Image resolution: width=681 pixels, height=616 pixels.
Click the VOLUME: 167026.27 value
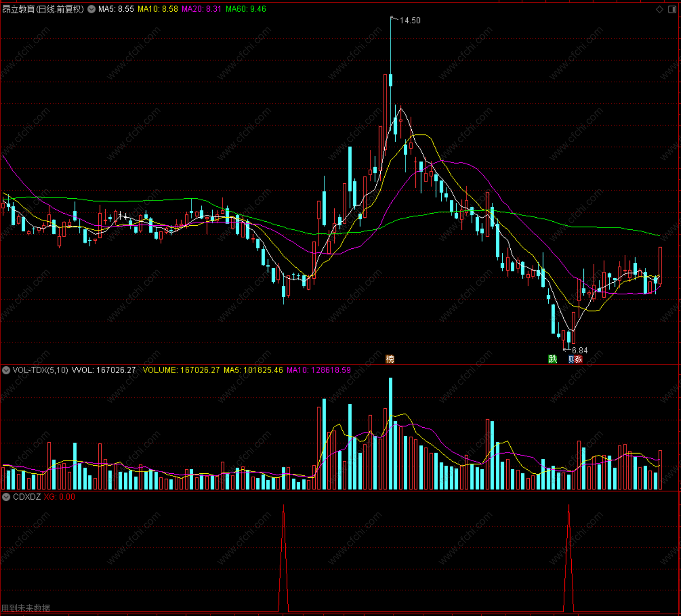pyautogui.click(x=181, y=370)
